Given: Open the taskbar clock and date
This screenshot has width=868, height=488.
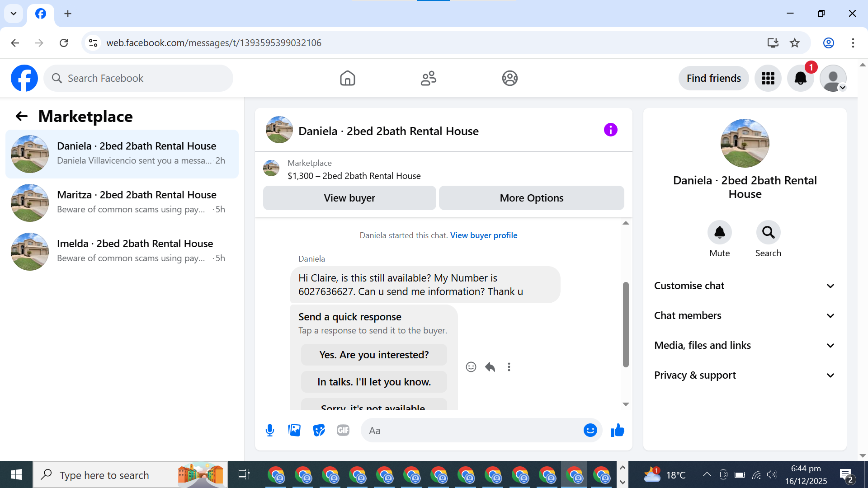Looking at the screenshot, I should pyautogui.click(x=806, y=474).
